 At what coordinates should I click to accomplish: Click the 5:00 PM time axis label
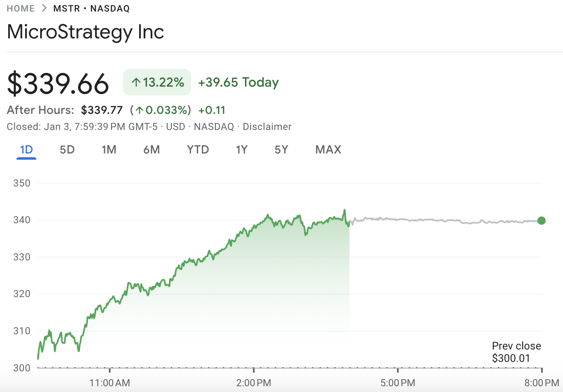397,383
